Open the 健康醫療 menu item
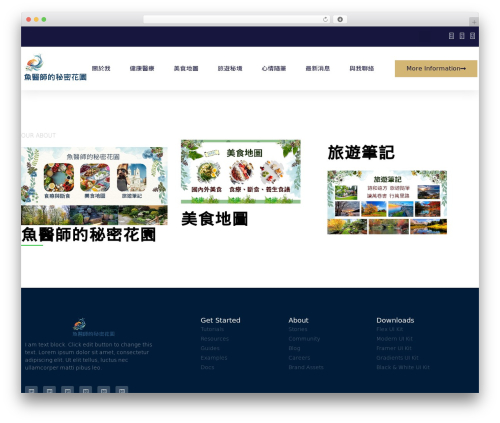500x423 pixels. tap(142, 68)
